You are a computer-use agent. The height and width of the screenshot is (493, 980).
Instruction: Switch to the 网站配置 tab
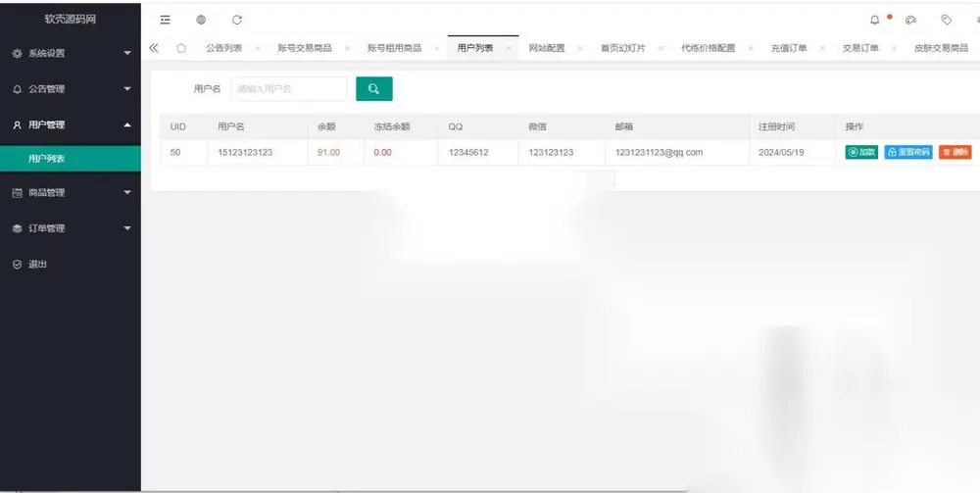click(547, 48)
